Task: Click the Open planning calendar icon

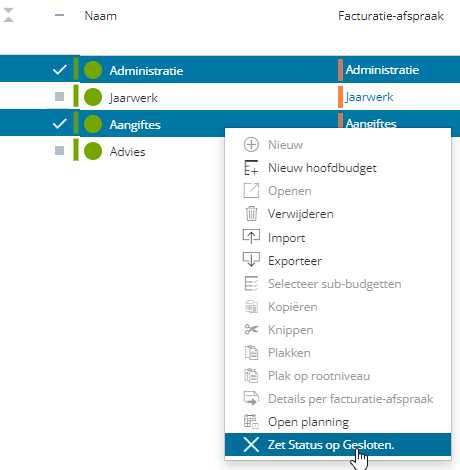Action: tap(251, 421)
